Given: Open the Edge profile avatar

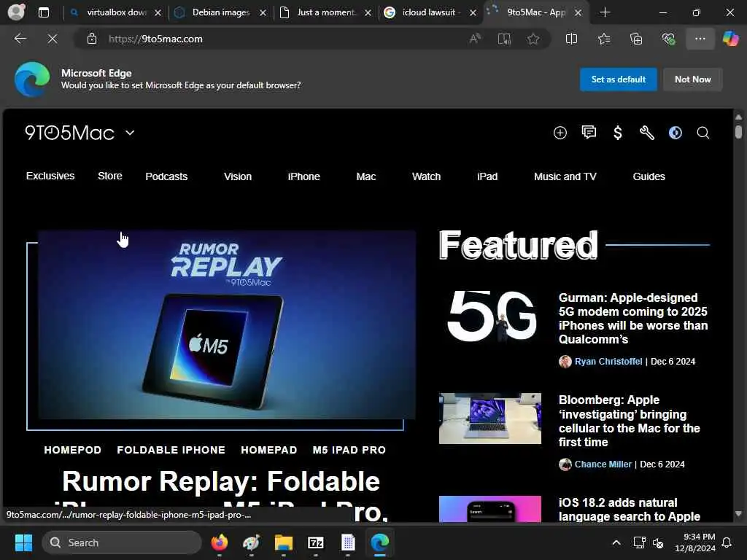Looking at the screenshot, I should (16, 12).
